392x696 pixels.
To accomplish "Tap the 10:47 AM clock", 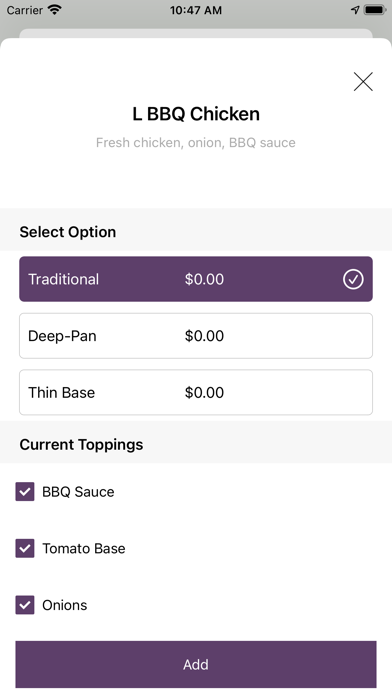I will coord(196,10).
